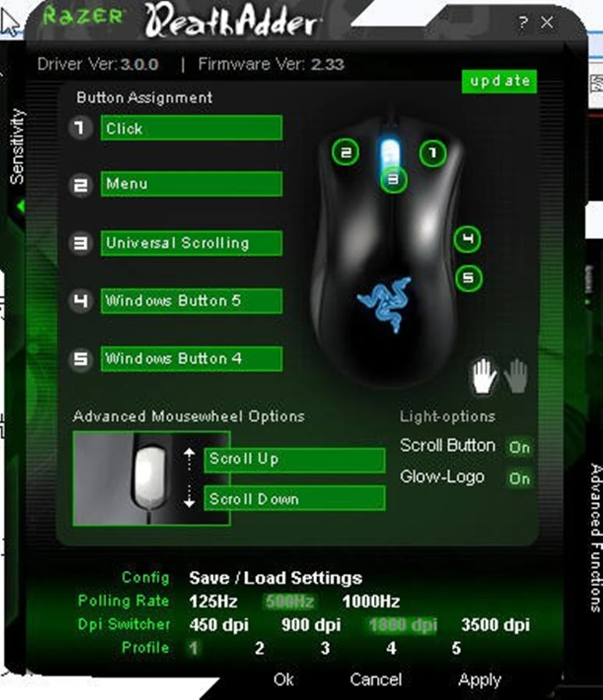Click number 4 badge beside Windows Button 5
603x700 pixels.
(x=81, y=300)
